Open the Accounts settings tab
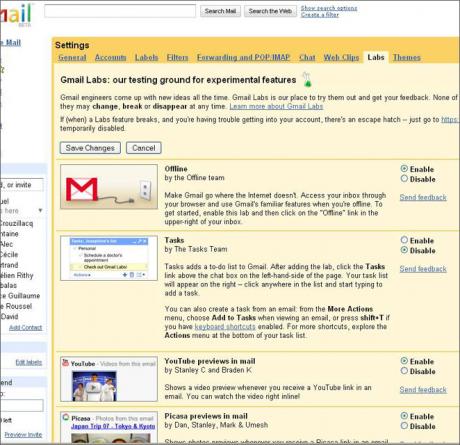 [x=111, y=57]
